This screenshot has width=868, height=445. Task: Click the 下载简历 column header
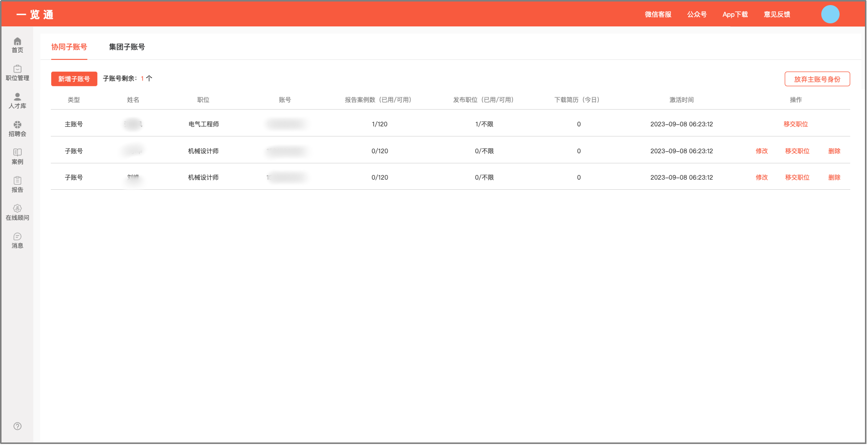pyautogui.click(x=577, y=100)
